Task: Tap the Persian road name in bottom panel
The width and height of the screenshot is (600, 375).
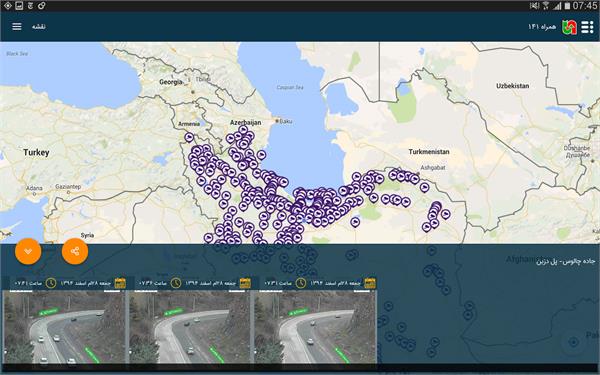Action: (x=566, y=261)
